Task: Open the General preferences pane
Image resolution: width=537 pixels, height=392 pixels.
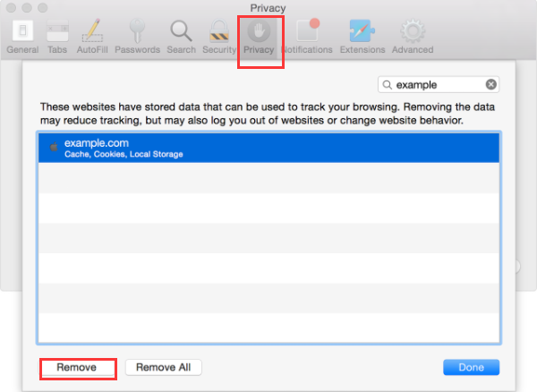Action: pos(21,36)
